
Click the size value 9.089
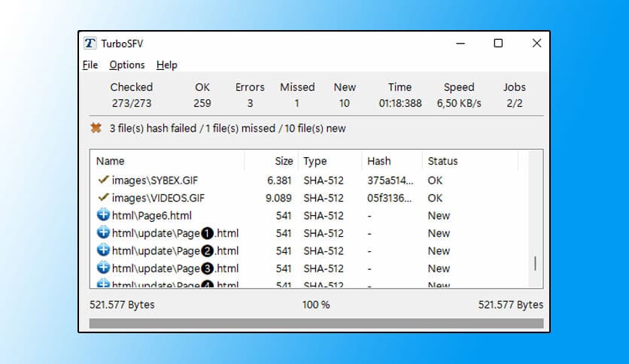pyautogui.click(x=278, y=198)
